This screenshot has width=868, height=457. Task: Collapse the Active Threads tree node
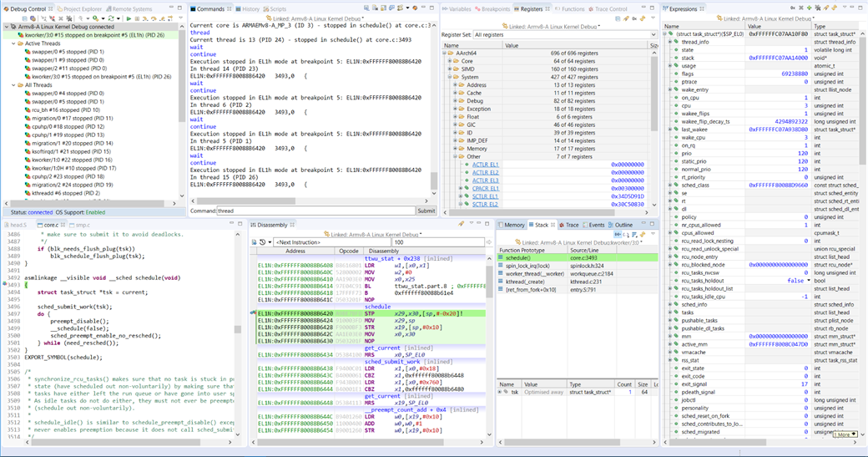tap(14, 43)
